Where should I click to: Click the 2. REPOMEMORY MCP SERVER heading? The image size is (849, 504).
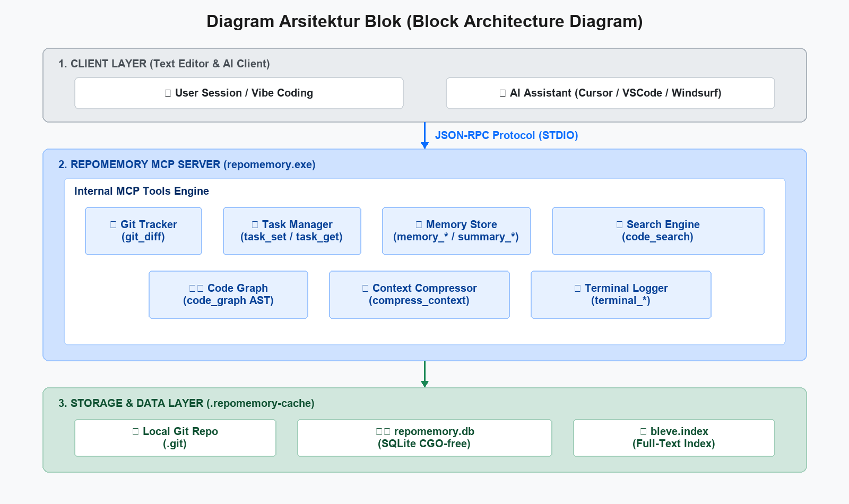(187, 164)
